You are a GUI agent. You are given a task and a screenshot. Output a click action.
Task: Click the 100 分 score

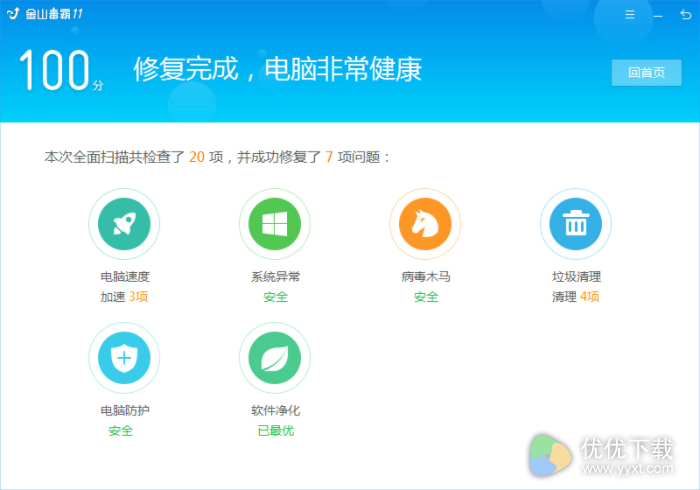tap(61, 70)
